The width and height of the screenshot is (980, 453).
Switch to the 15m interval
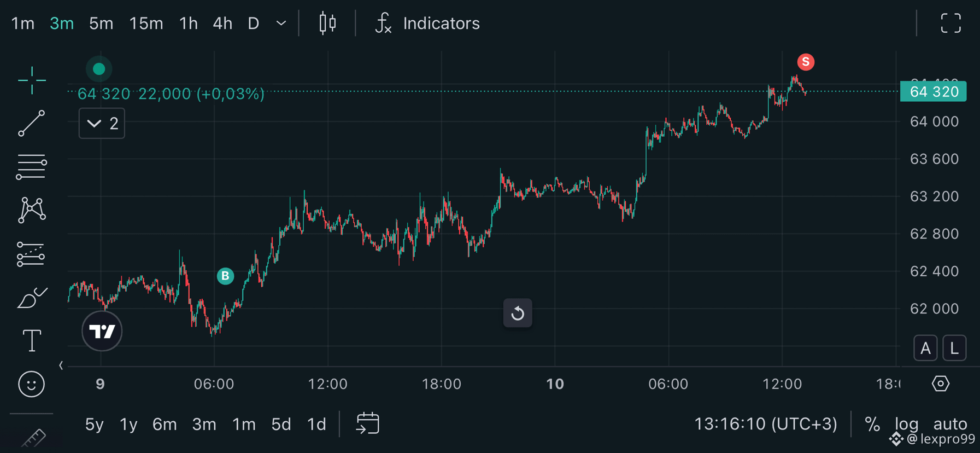pyautogui.click(x=146, y=24)
